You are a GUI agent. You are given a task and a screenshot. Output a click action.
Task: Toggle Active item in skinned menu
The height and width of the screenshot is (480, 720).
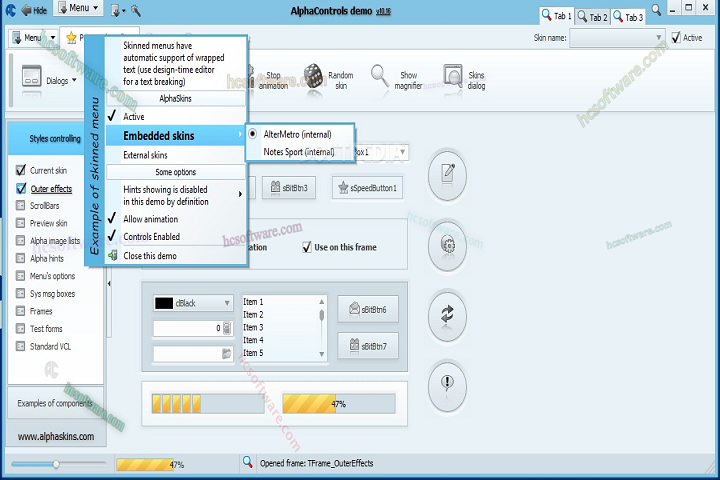click(176, 117)
